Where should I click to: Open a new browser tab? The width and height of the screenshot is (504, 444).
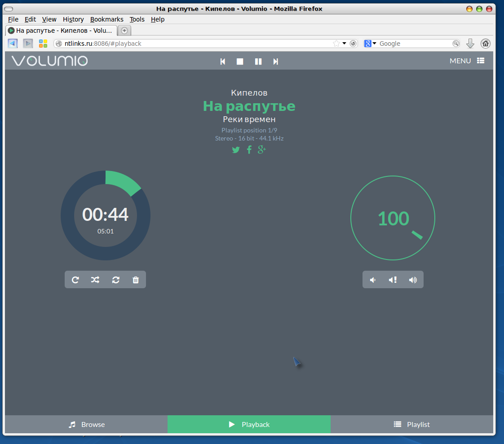(124, 31)
